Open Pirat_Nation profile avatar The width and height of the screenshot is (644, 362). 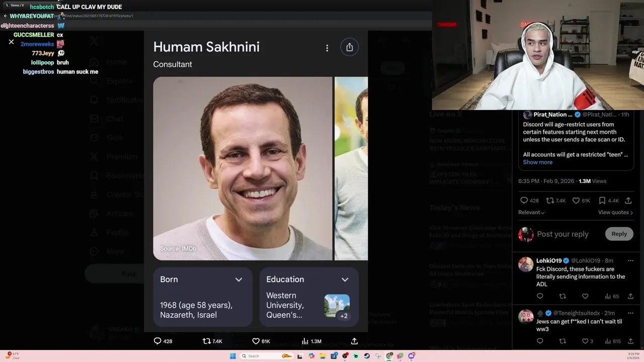click(527, 115)
